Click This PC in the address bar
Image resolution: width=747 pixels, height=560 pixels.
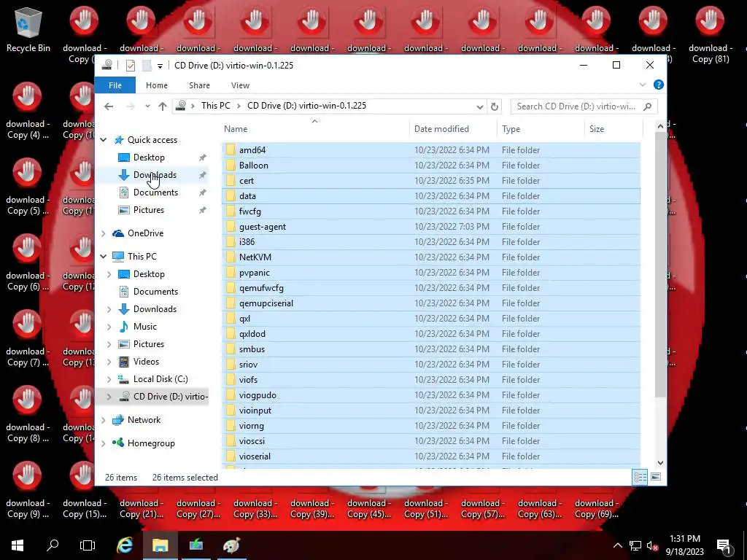[x=215, y=106]
